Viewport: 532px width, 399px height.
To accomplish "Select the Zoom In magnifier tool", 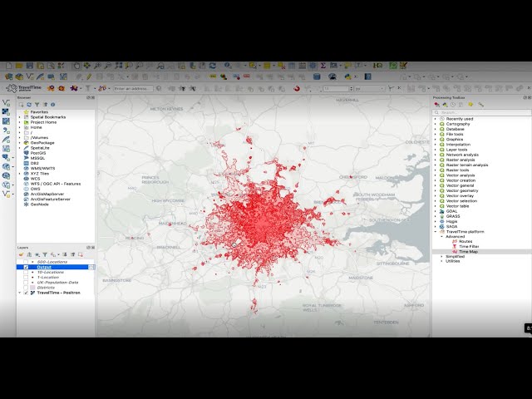I will [x=97, y=66].
